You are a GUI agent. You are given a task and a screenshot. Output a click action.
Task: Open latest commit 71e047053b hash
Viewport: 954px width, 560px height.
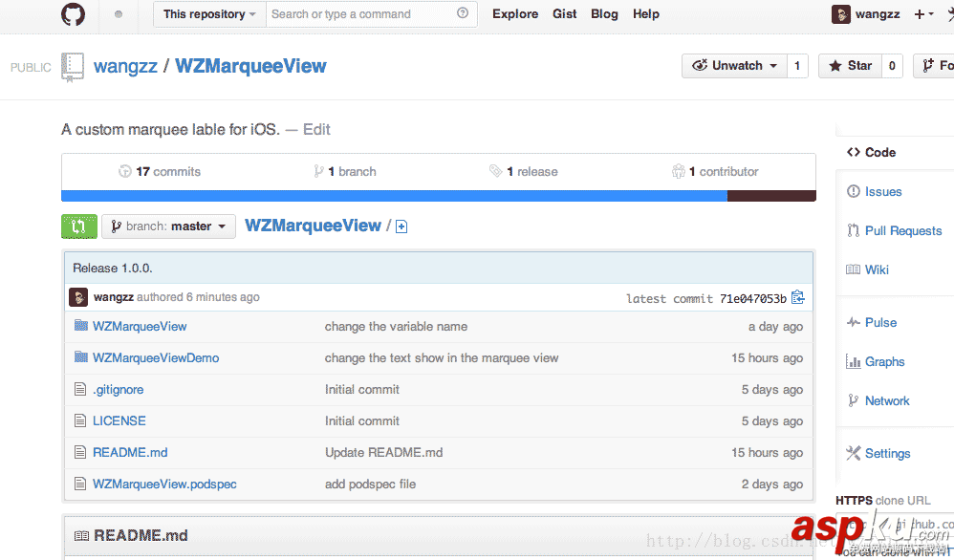(x=752, y=298)
